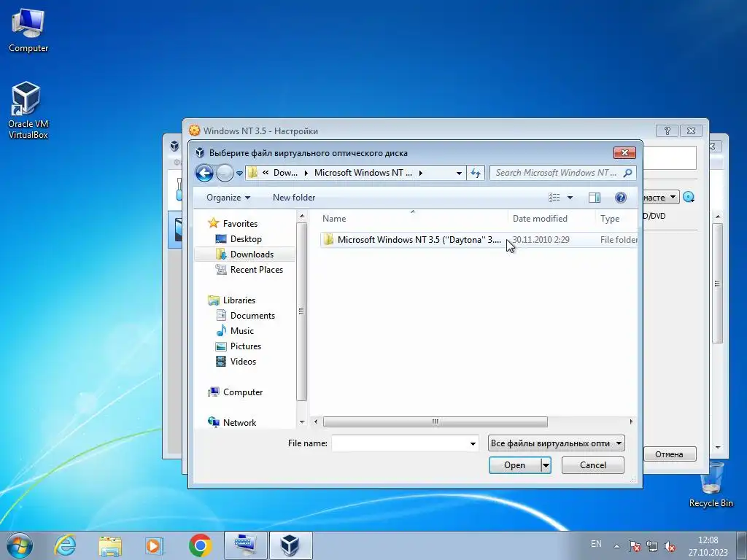
Task: Open Music library
Action: point(235,330)
